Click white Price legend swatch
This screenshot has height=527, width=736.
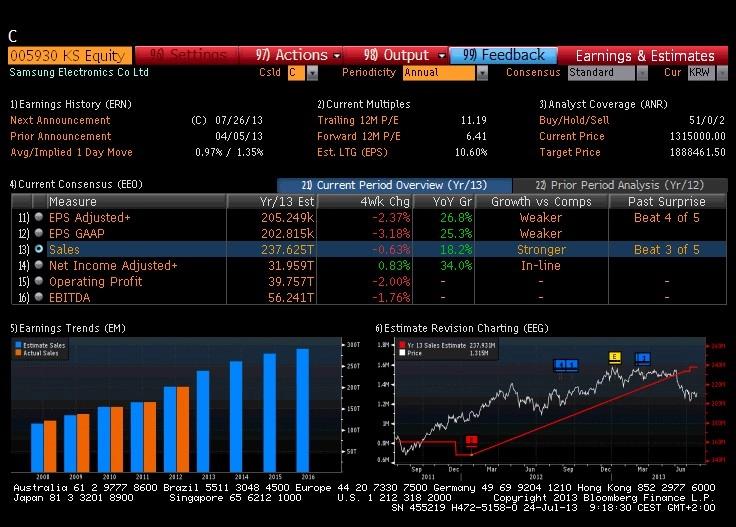[x=402, y=353]
